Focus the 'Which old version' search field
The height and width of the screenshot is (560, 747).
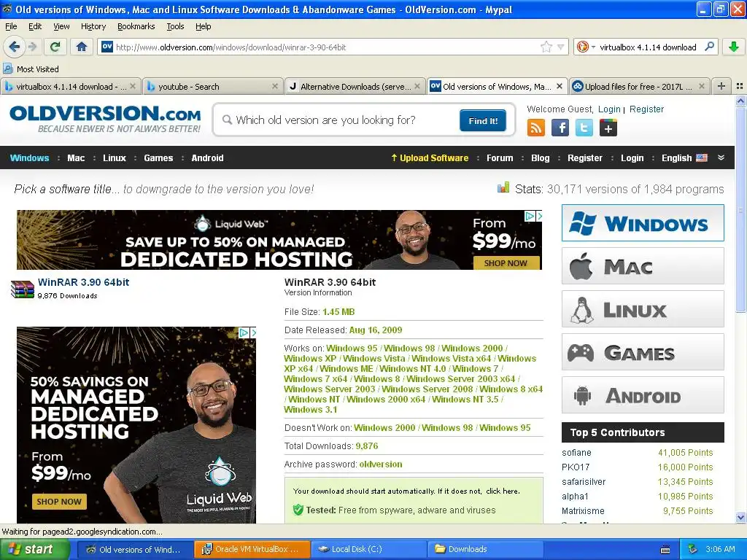point(340,120)
